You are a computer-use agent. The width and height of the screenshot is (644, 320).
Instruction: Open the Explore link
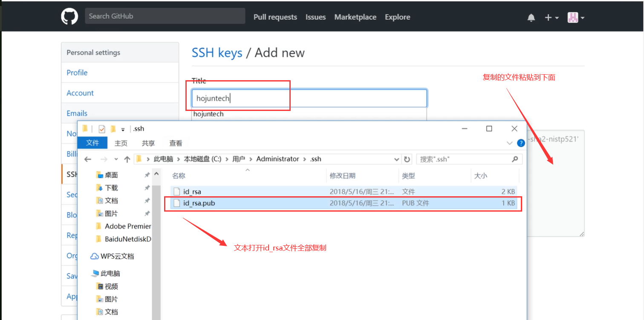click(x=397, y=17)
